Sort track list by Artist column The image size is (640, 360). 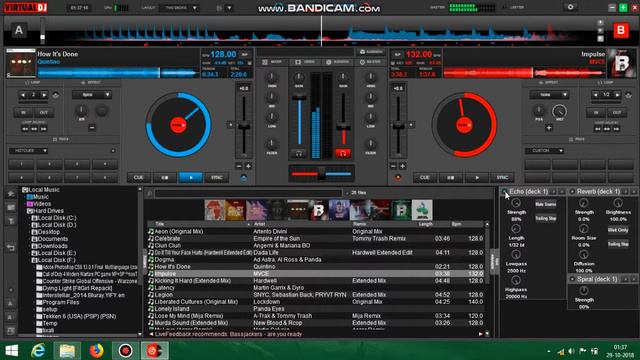pyautogui.click(x=301, y=224)
